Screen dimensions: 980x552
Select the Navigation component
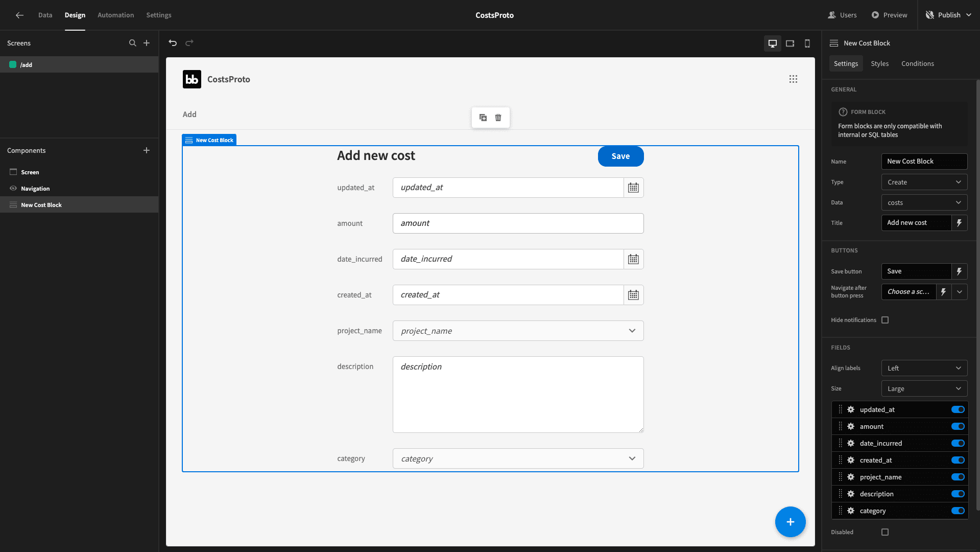pos(79,189)
